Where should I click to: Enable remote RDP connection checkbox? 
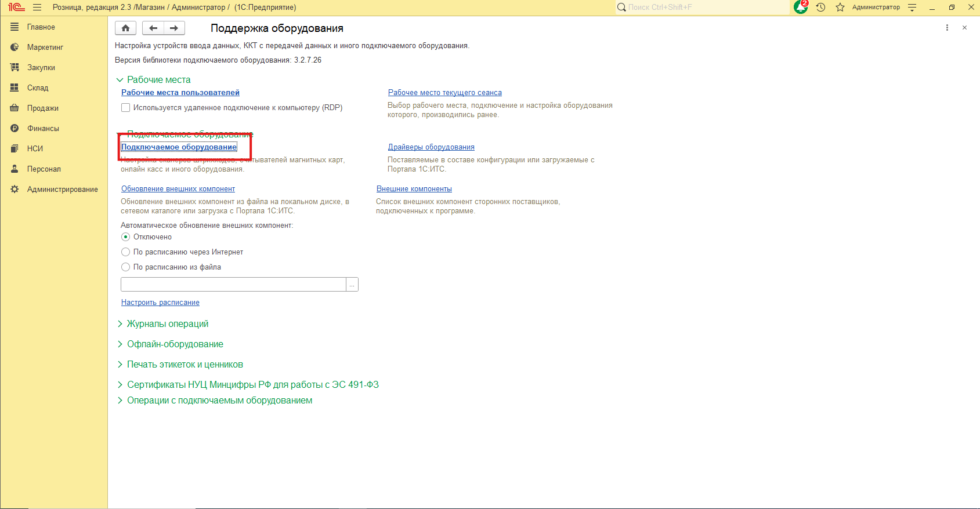click(125, 108)
